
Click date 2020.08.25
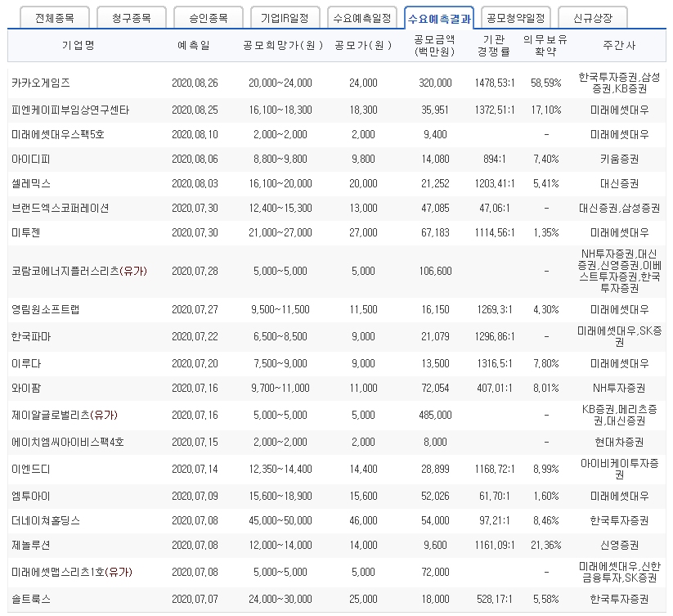coord(195,110)
